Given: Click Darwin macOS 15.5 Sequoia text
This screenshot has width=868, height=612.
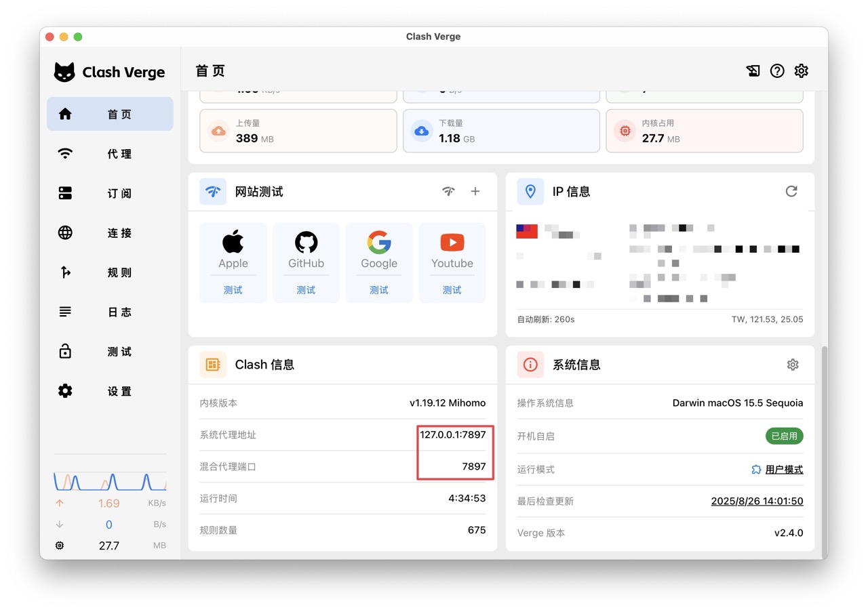Looking at the screenshot, I should click(x=738, y=403).
